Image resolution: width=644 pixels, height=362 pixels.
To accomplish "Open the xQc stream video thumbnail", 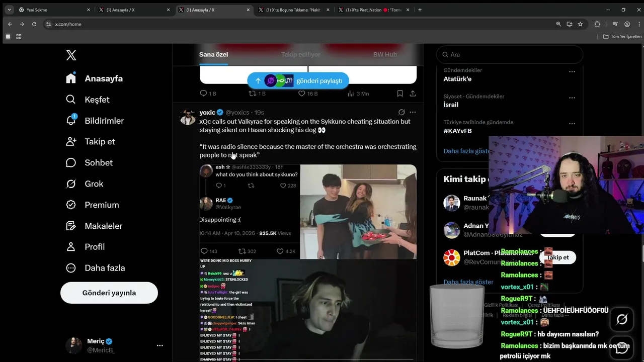I will click(x=308, y=310).
